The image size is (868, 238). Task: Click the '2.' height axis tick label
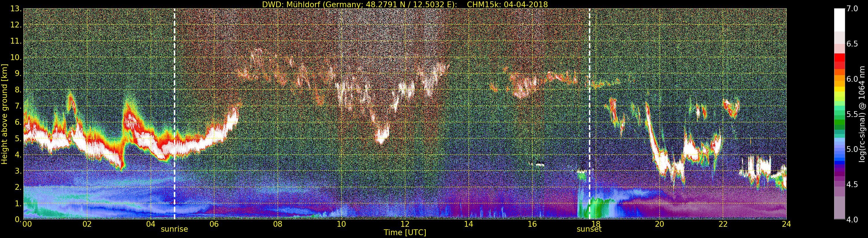coord(18,187)
